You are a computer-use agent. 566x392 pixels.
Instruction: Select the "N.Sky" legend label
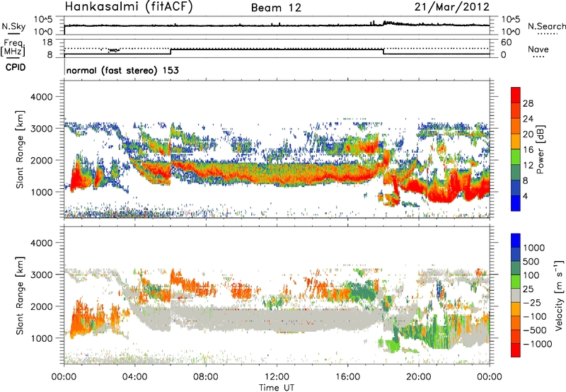pyautogui.click(x=13, y=26)
